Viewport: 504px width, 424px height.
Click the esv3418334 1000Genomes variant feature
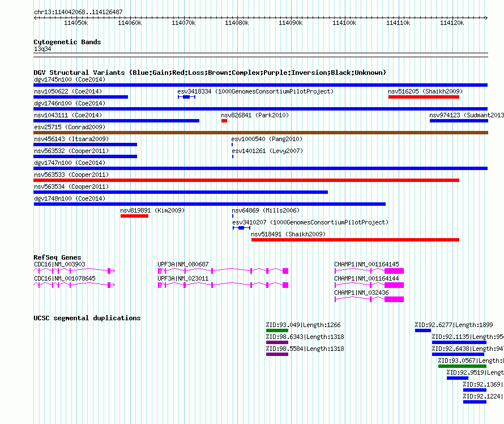coord(186,97)
